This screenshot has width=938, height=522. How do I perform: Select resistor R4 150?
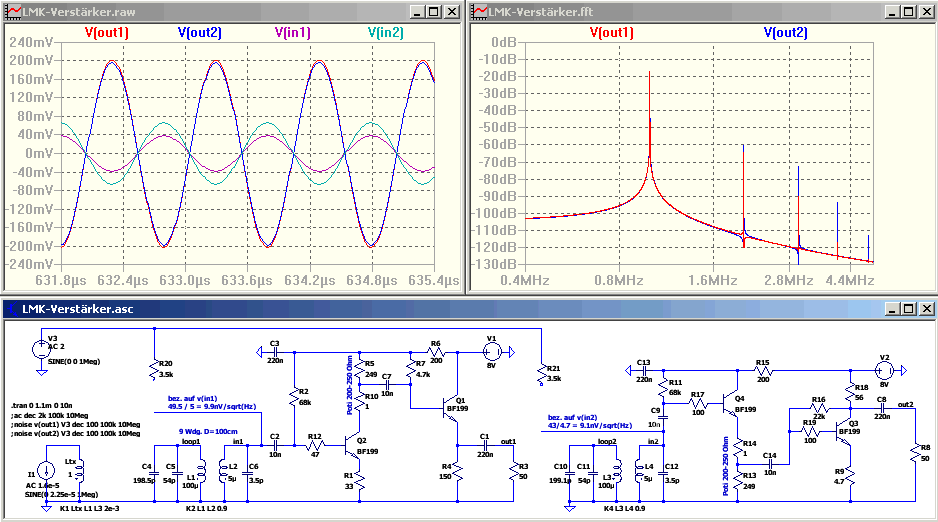[x=458, y=472]
